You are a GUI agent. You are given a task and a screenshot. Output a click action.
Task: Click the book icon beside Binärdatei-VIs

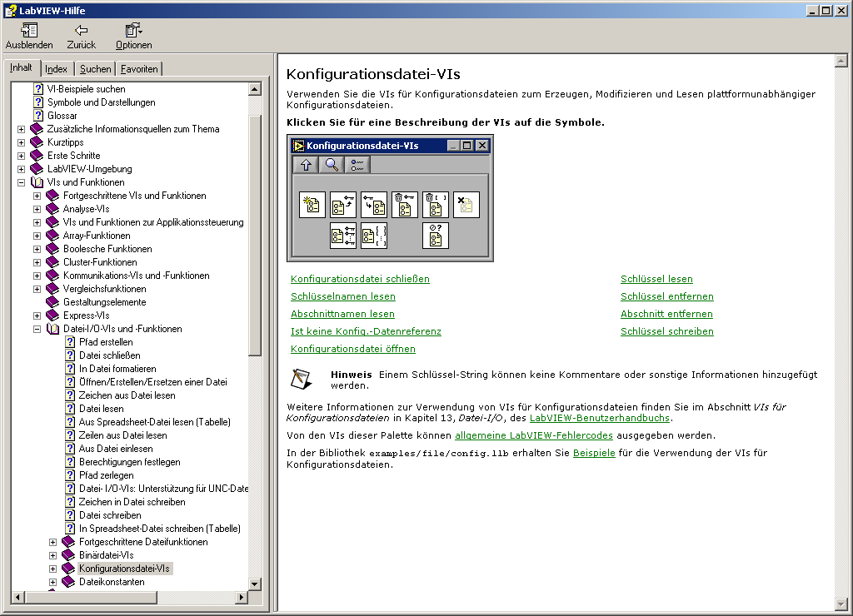point(68,554)
